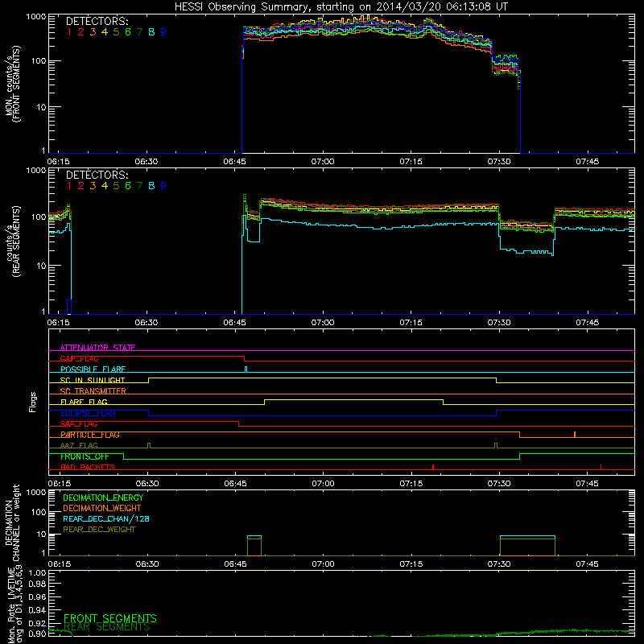
Task: Click the "PARTICLE_FLAG" label
Action: (90, 435)
